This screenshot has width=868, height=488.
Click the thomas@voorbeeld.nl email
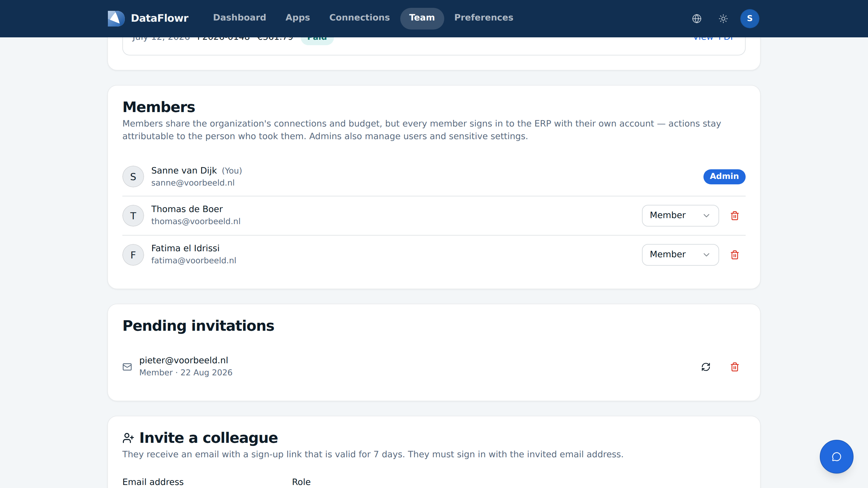(x=196, y=221)
